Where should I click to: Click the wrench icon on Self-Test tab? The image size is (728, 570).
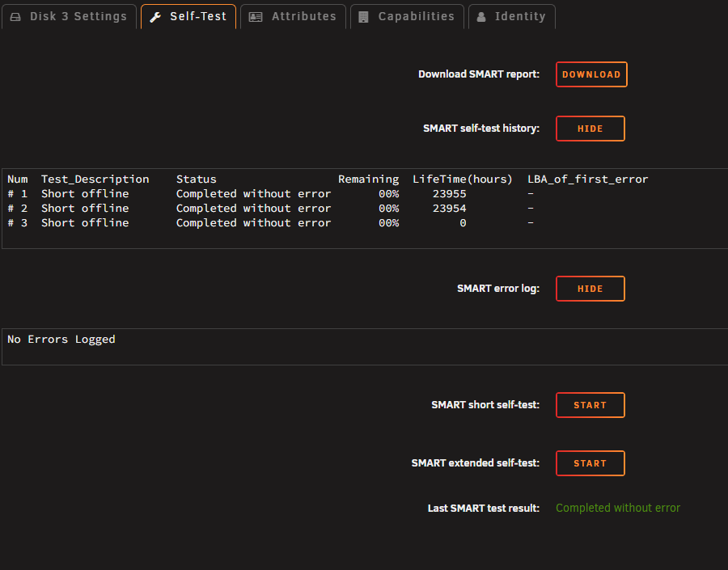tap(155, 17)
